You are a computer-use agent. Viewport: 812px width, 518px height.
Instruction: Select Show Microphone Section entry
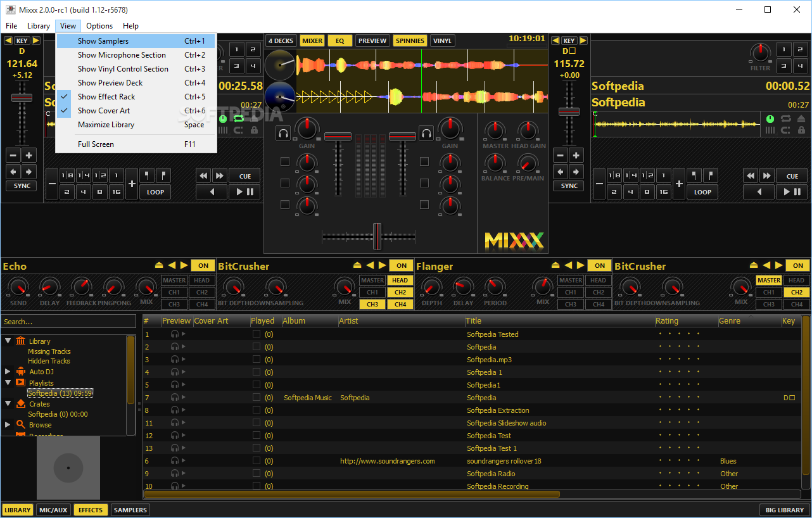point(136,55)
